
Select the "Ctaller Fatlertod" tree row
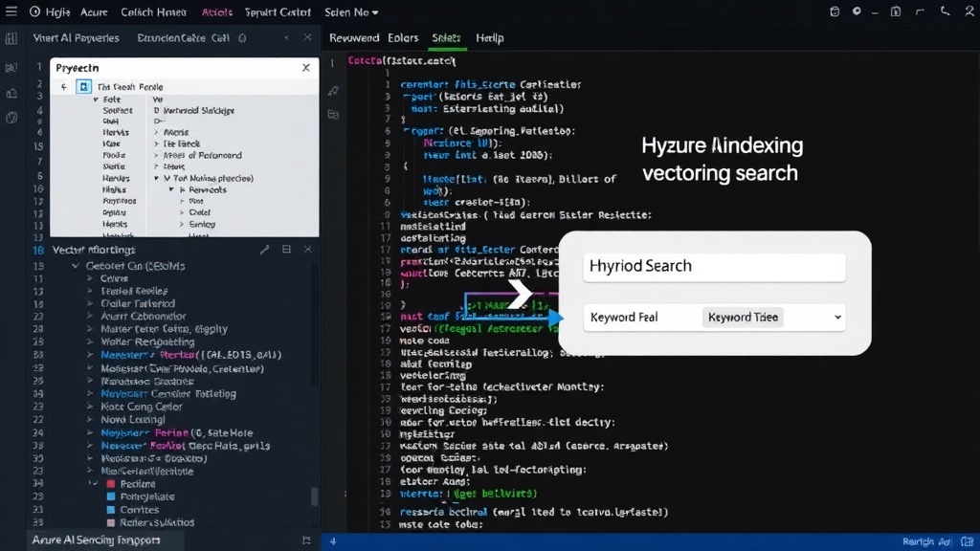tap(138, 303)
